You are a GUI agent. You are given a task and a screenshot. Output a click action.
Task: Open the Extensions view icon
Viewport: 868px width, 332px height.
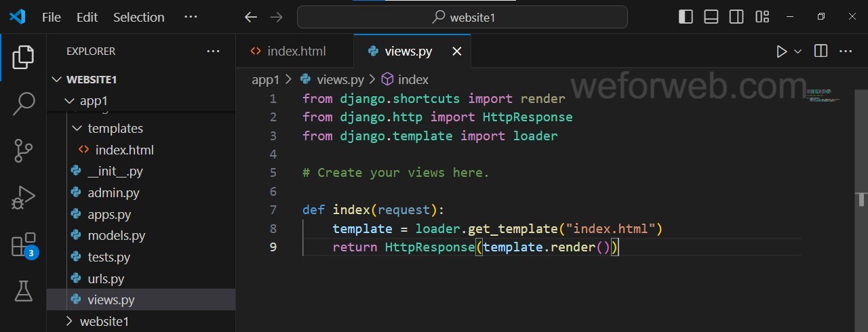(23, 245)
